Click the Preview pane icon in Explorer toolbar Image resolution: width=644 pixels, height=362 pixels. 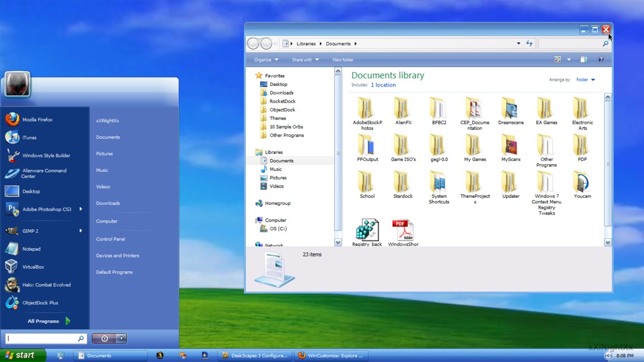tap(584, 59)
